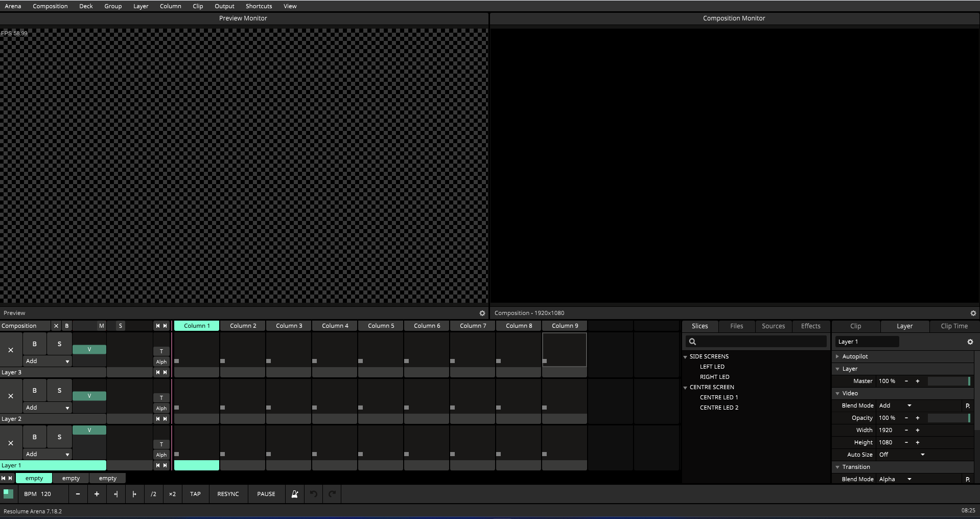This screenshot has height=519, width=980.
Task: Open Layer 1 panel settings gear
Action: pyautogui.click(x=970, y=342)
